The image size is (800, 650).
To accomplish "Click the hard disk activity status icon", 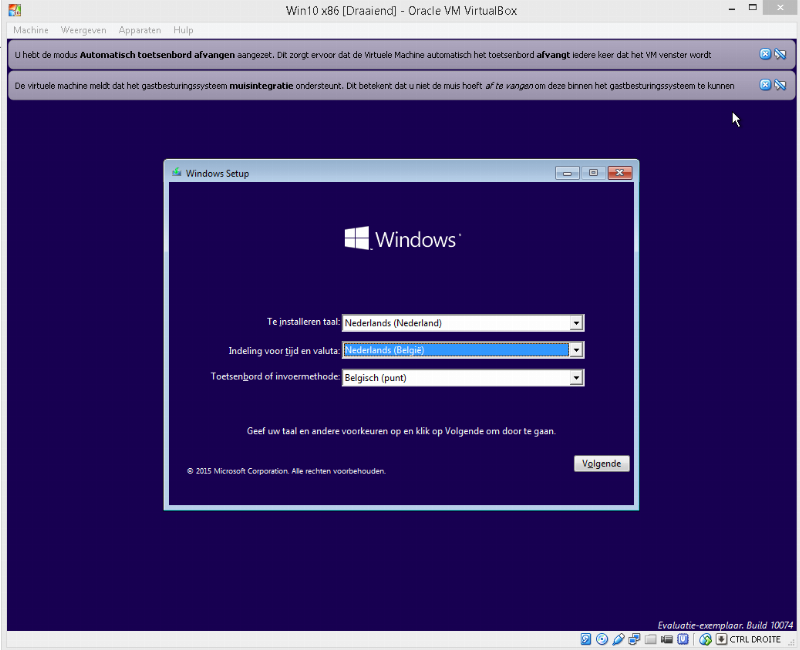I will pyautogui.click(x=586, y=639).
